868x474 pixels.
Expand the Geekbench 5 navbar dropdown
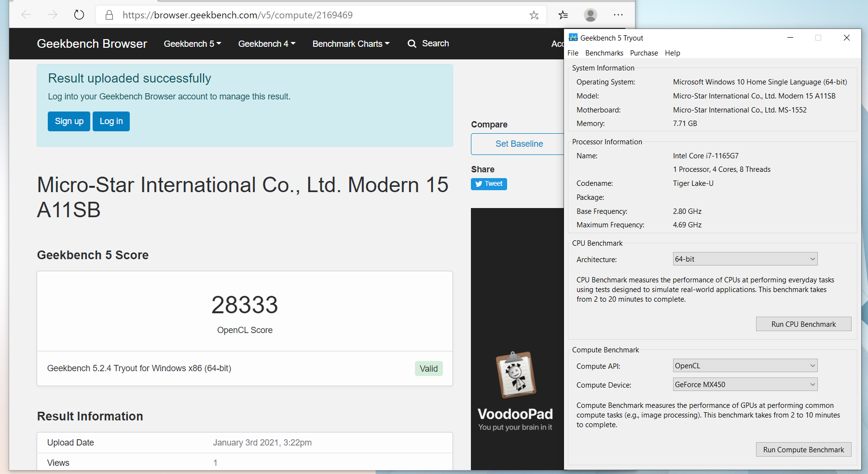pyautogui.click(x=193, y=44)
